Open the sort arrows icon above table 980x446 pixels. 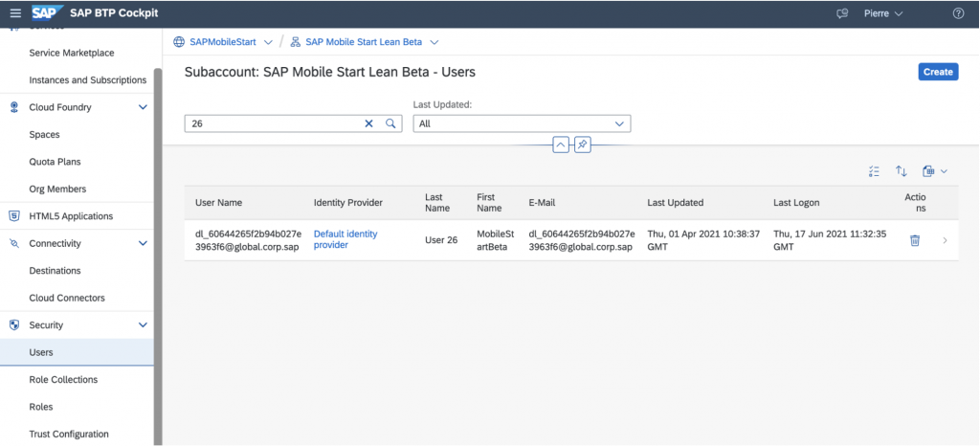coord(902,170)
